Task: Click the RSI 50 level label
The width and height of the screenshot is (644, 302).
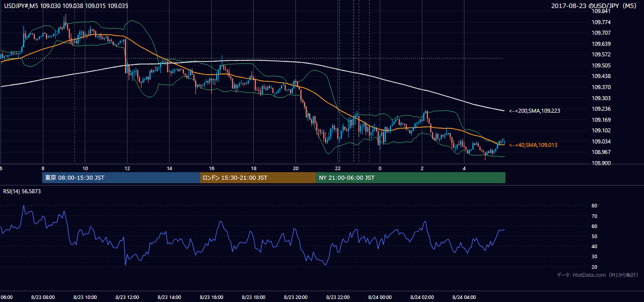Action: point(594,236)
